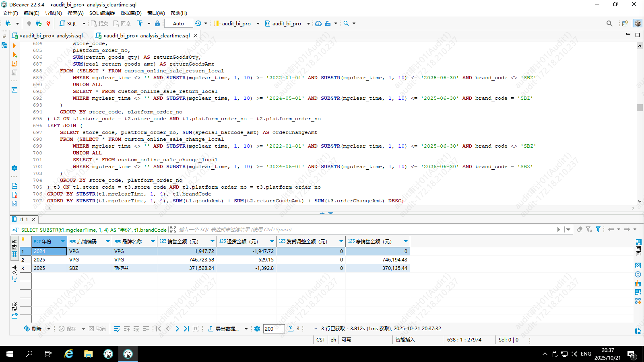The image size is (644, 362).
Task: Go to last page of result set
Action: (186, 329)
